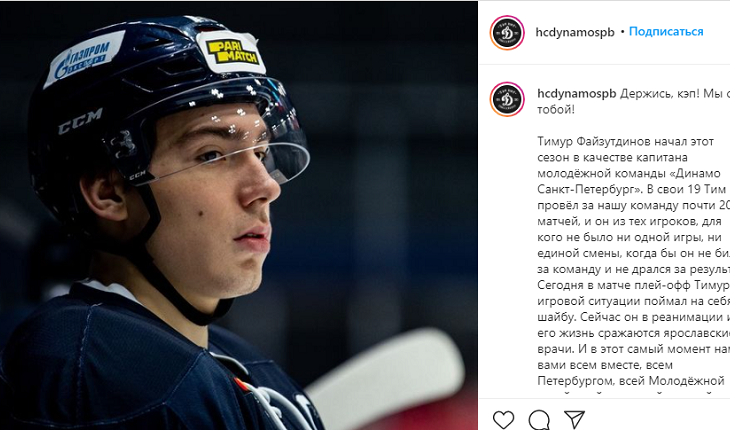Image resolution: width=730 pixels, height=430 pixels.
Task: Click the CCM logo on the helmet side
Action: click(80, 121)
